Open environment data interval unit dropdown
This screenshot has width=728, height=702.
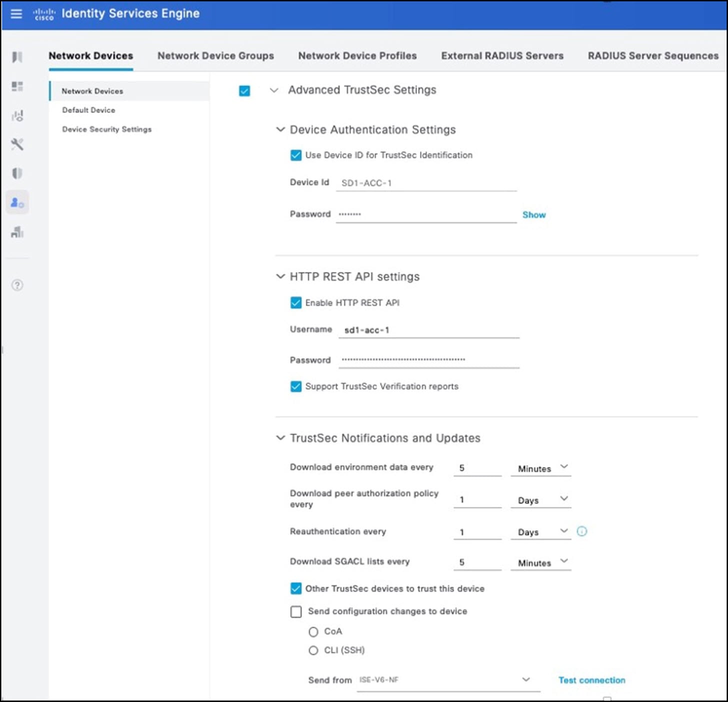coord(540,468)
